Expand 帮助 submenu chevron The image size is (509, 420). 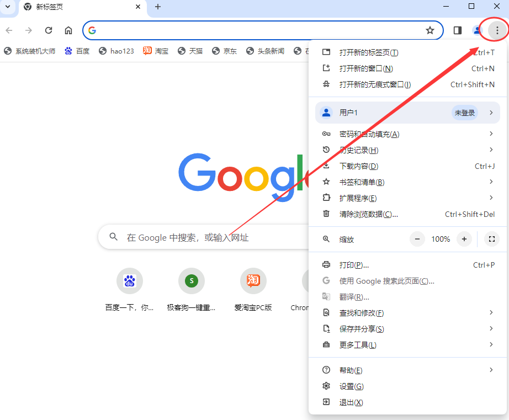pos(491,370)
